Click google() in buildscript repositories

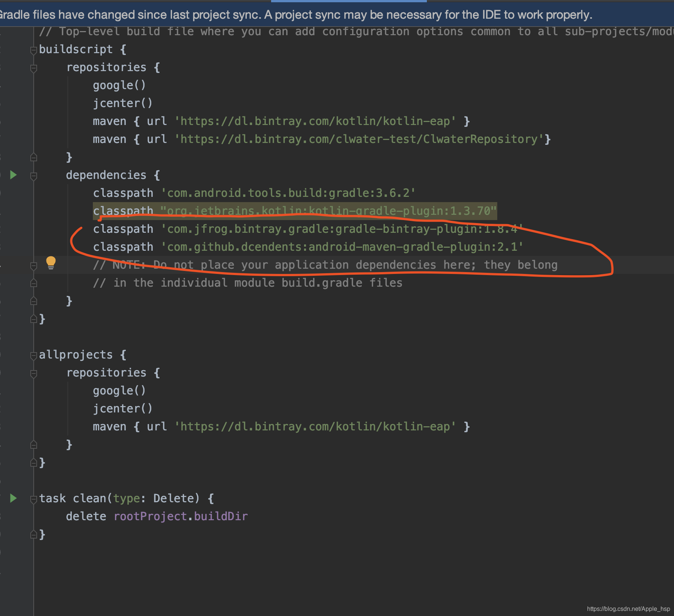(x=119, y=85)
